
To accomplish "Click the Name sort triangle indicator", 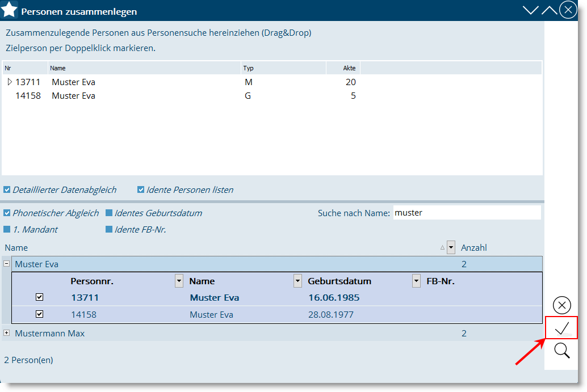I will [442, 247].
